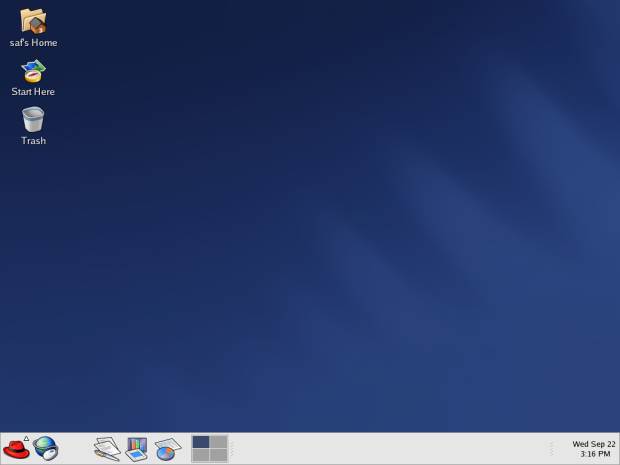Select the Start Here desktop icon
This screenshot has height=465, width=620.
pyautogui.click(x=33, y=71)
